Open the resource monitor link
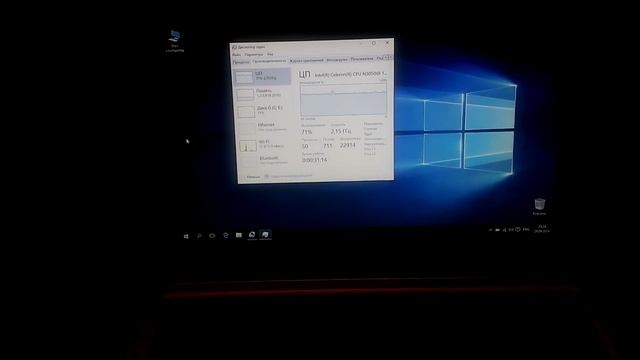The width and height of the screenshot is (640, 360). (289, 176)
